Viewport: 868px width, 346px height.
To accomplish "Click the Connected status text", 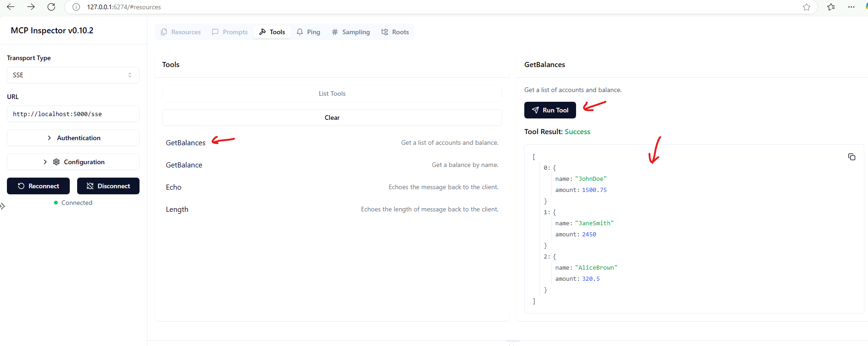I will tap(77, 203).
